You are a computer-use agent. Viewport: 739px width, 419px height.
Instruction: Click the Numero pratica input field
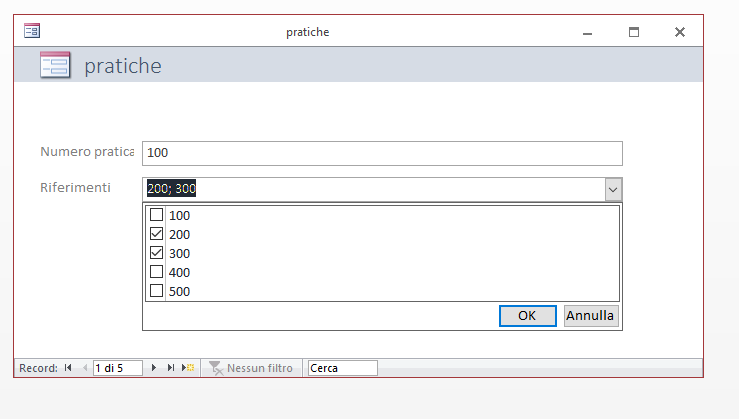382,153
